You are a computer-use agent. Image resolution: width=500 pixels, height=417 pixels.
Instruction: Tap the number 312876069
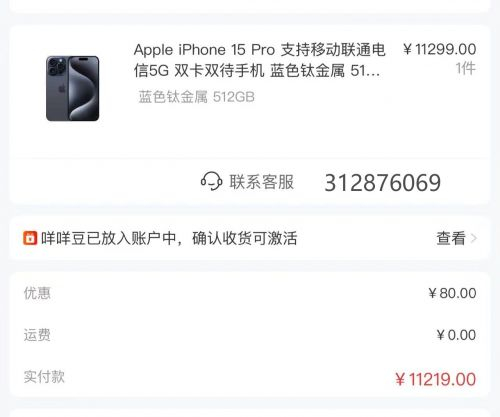point(383,183)
